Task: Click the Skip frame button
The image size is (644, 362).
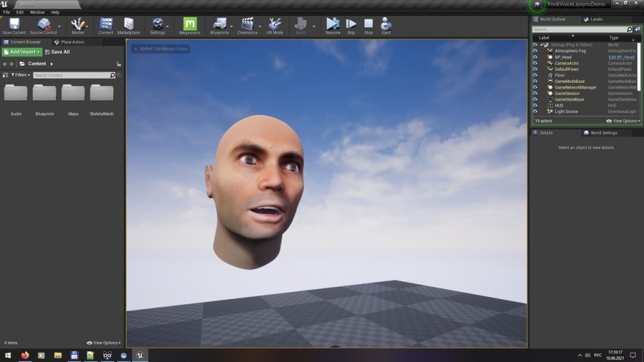Action: 351,25
